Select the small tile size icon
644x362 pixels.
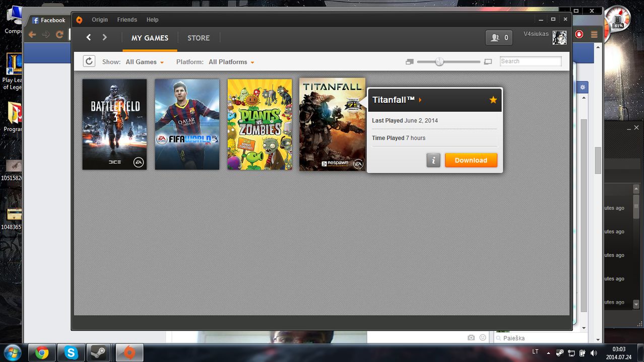409,61
